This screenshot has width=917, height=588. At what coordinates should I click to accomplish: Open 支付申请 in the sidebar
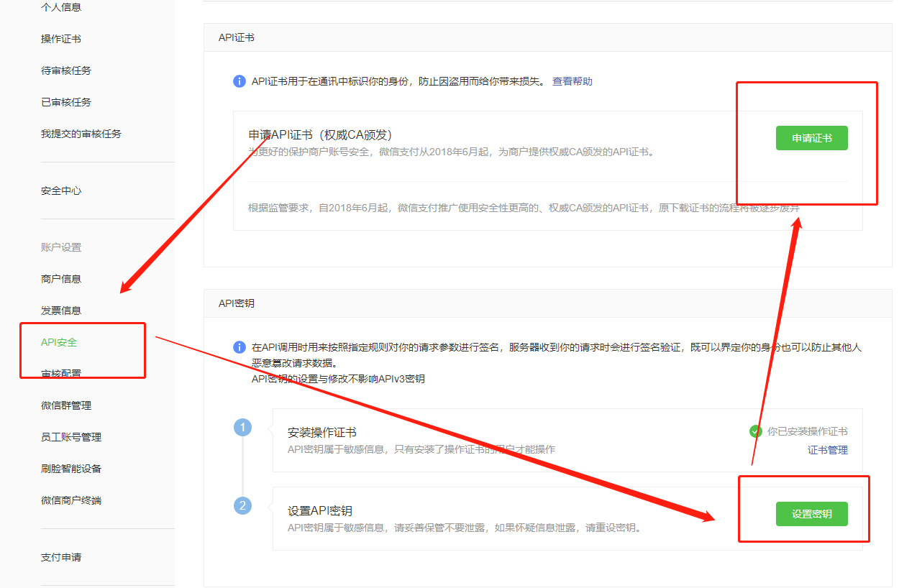tap(61, 557)
